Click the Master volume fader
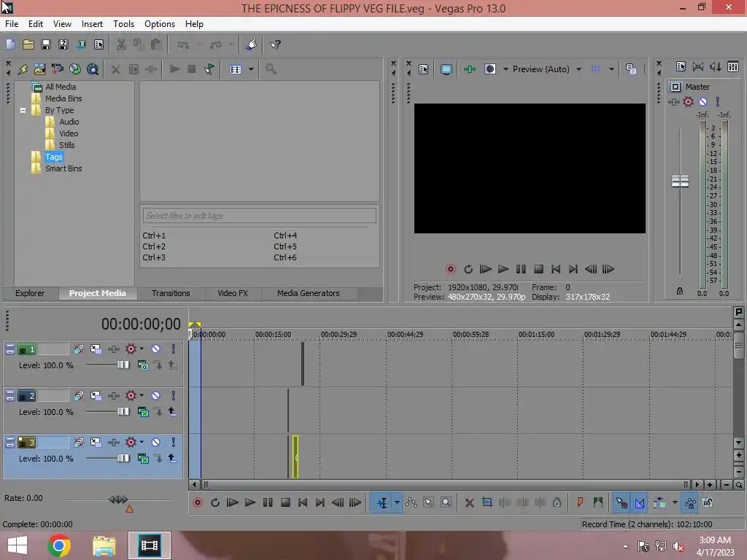 pyautogui.click(x=680, y=181)
